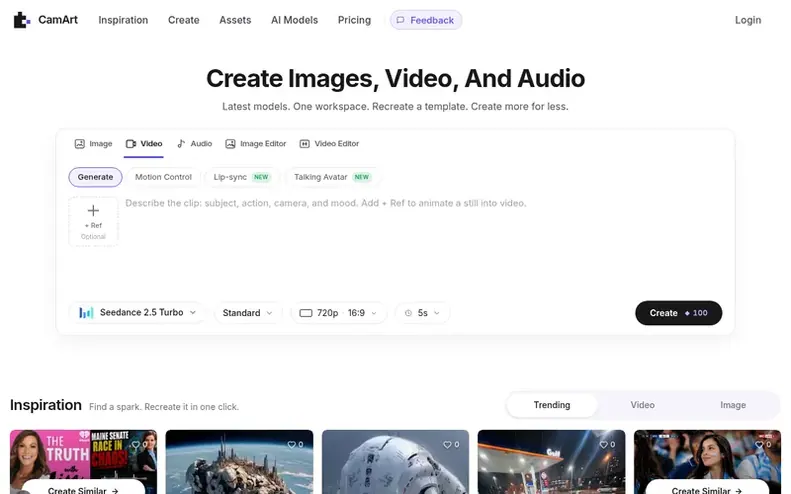Screen dimensions: 791x494
Task: Click the Inspiration section heading
Action: [x=46, y=405]
